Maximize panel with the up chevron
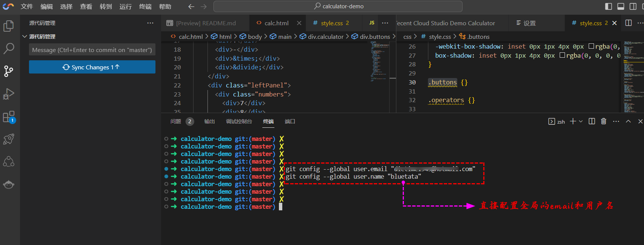644x245 pixels. [x=628, y=121]
